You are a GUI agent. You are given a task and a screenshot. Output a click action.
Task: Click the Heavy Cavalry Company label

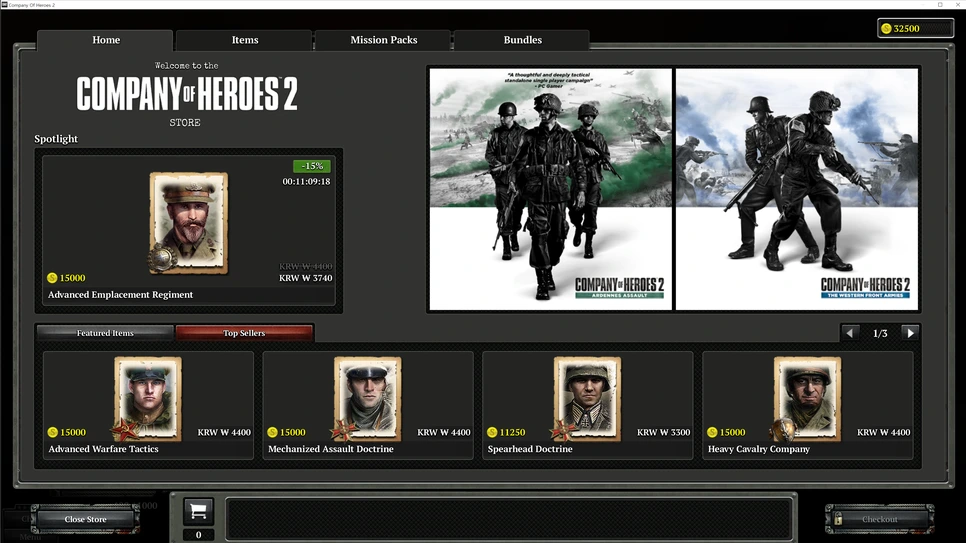(x=758, y=449)
